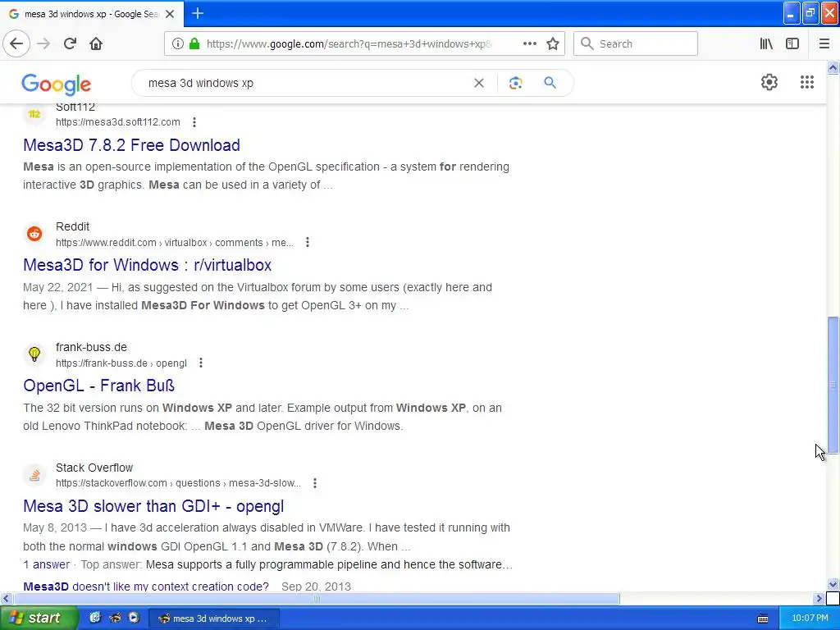Viewport: 840px width, 630px height.
Task: Click the 1 answer link
Action: click(x=46, y=564)
